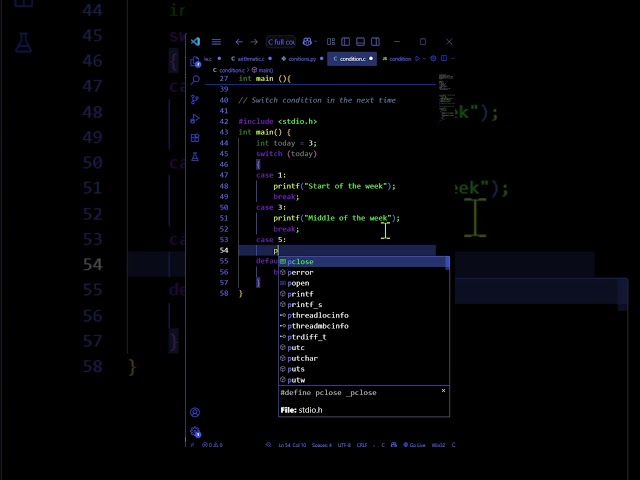The height and width of the screenshot is (480, 640).
Task: Click the gear icon in editor toolbar
Action: click(x=433, y=58)
